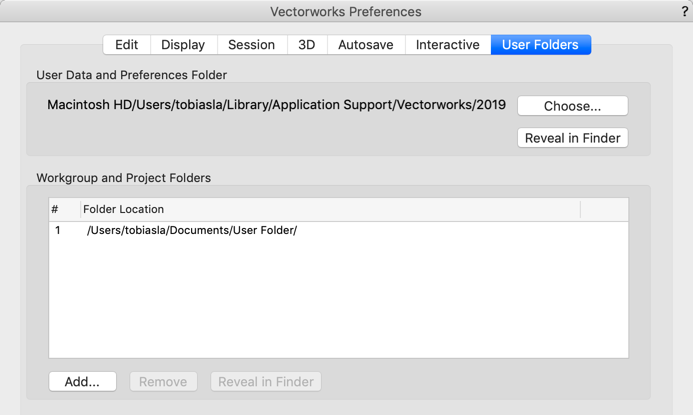Reveal user data folder in Finder

[572, 138]
